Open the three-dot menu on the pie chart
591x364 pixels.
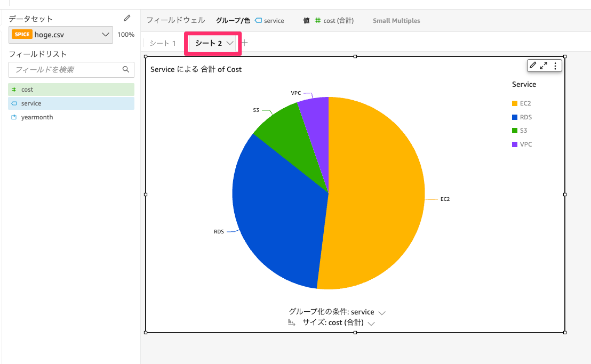point(555,66)
